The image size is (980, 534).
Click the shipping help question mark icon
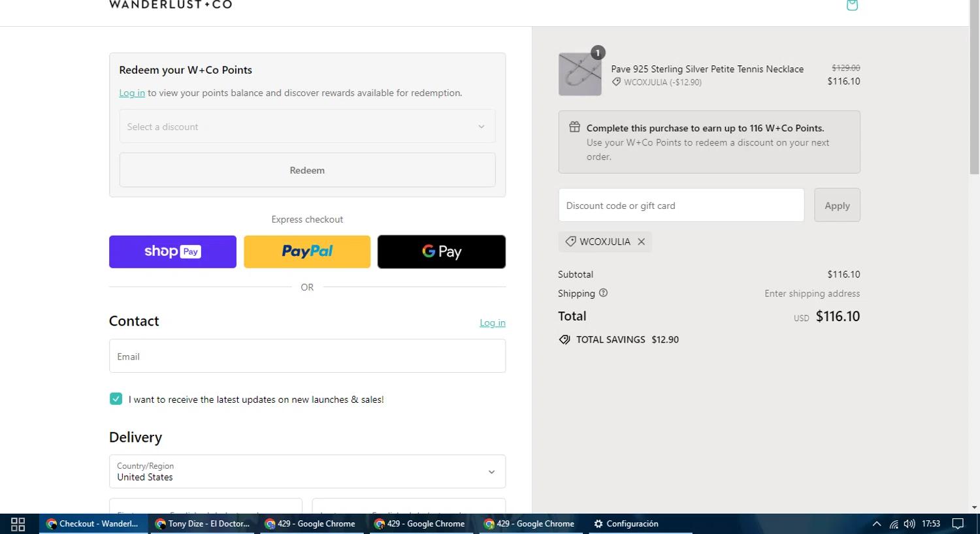603,293
